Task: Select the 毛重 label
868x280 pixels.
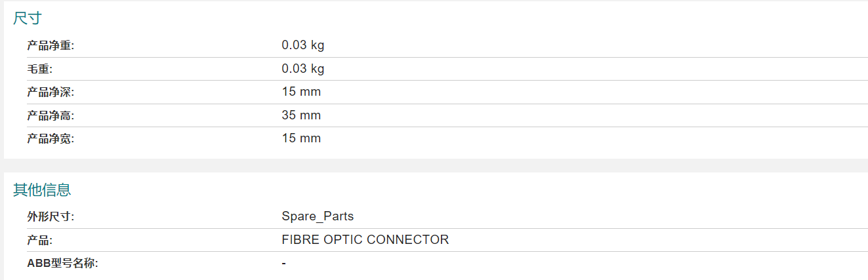Action: (39, 69)
